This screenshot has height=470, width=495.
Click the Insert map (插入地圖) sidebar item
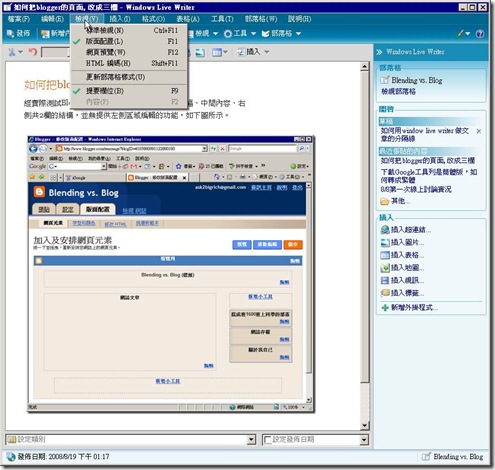click(402, 268)
